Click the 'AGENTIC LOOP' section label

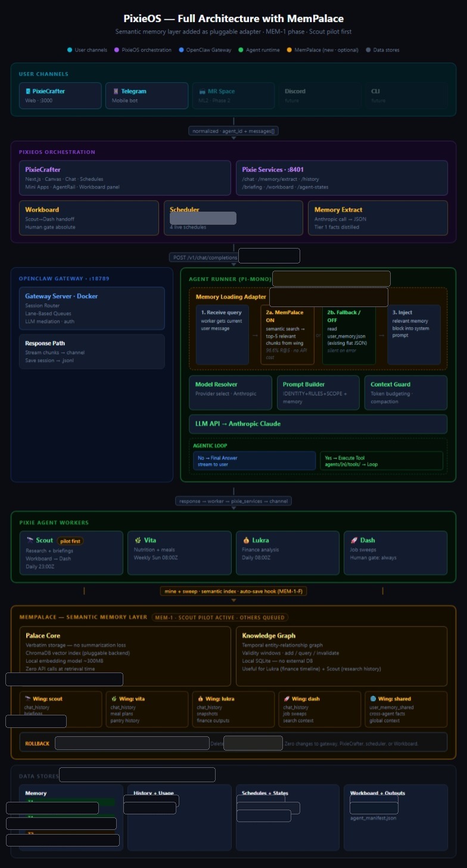210,445
